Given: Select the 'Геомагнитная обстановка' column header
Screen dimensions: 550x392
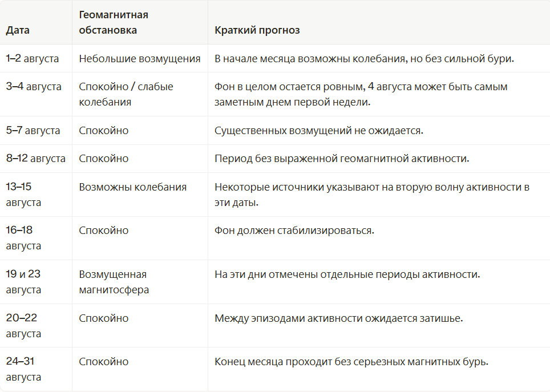Looking at the screenshot, I should (x=114, y=22).
